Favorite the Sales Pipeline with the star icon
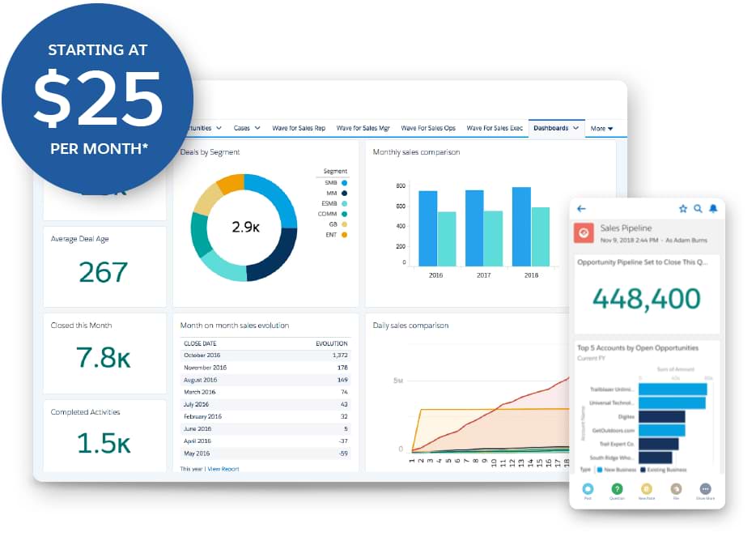 point(682,209)
